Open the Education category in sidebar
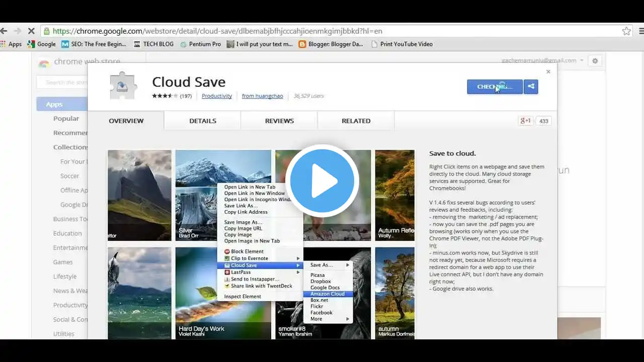644x362 pixels. [67, 233]
